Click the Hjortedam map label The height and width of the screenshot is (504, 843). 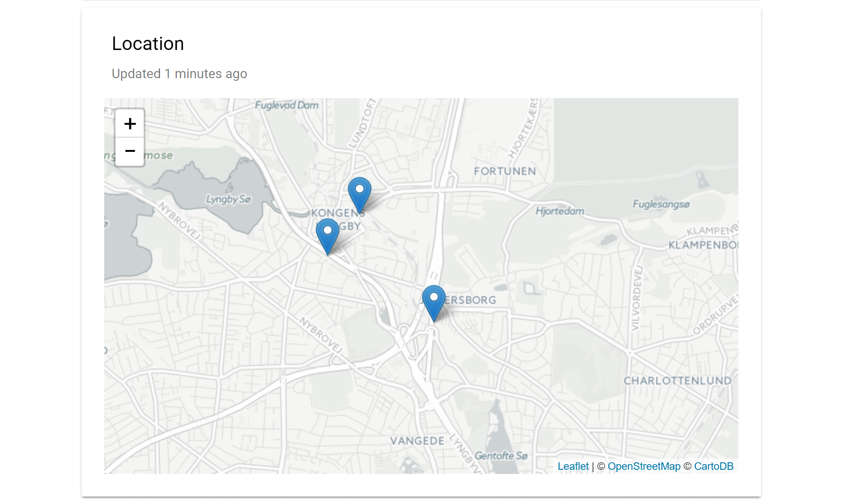point(560,211)
